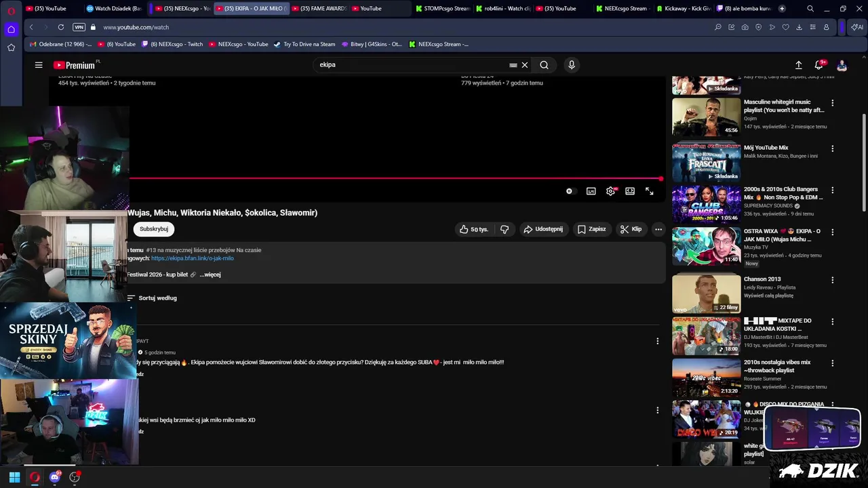
Task: Click Opera icon on the Windows taskbar
Action: click(x=35, y=477)
